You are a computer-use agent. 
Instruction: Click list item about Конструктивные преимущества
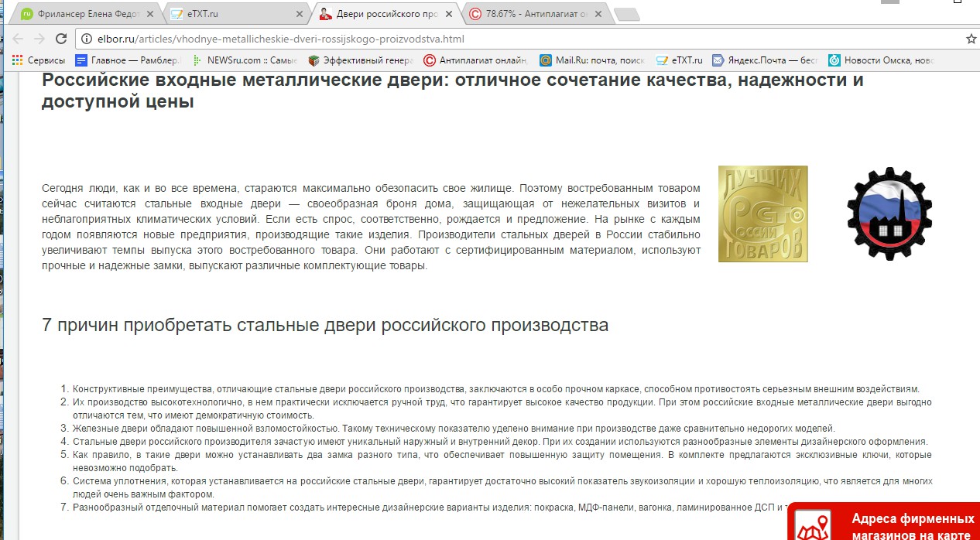[x=495, y=389]
